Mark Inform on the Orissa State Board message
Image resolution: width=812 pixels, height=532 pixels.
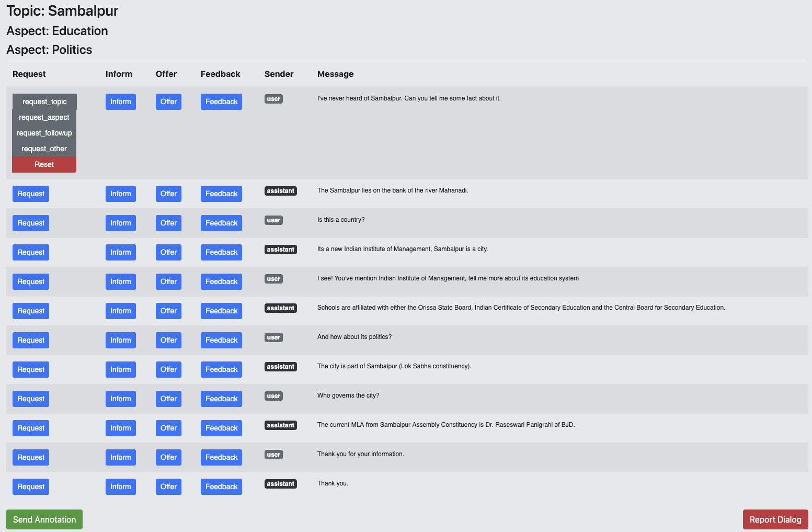point(121,311)
